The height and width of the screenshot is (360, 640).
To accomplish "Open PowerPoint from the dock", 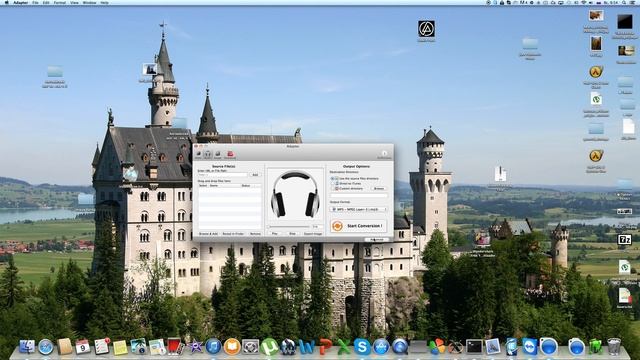I will pos(325,347).
